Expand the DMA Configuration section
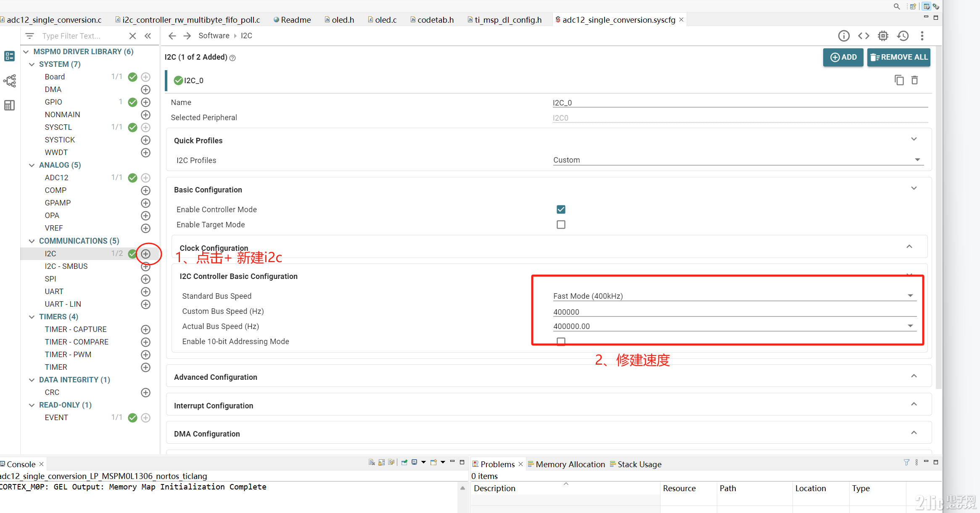This screenshot has width=980, height=513. 914,433
